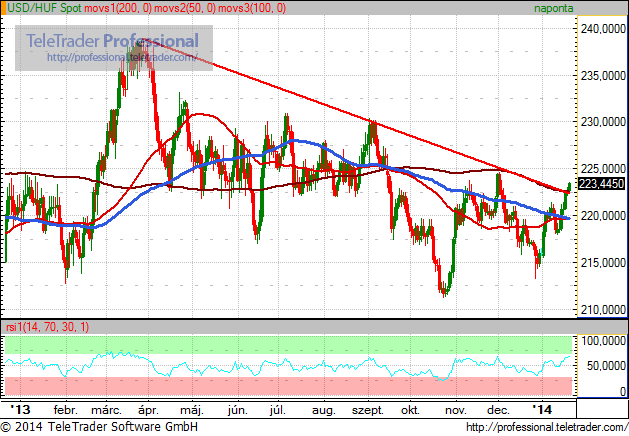Click the RSI 50,0000 axis label
This screenshot has height=436, width=629.
[x=606, y=365]
